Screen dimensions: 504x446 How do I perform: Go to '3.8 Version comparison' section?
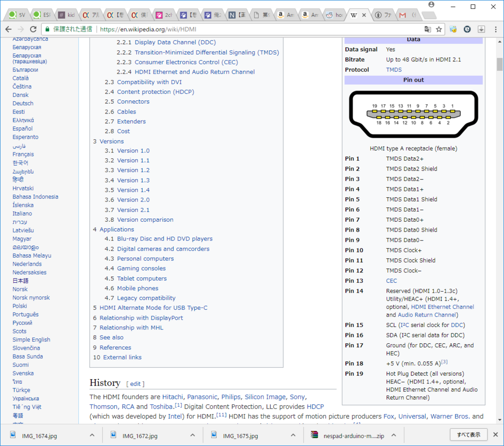tap(145, 220)
